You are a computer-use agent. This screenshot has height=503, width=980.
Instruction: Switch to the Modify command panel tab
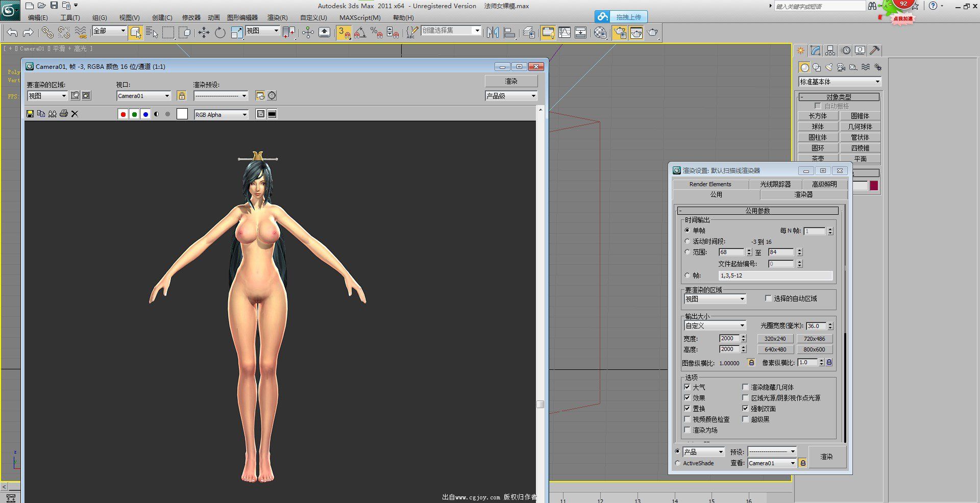[x=816, y=51]
